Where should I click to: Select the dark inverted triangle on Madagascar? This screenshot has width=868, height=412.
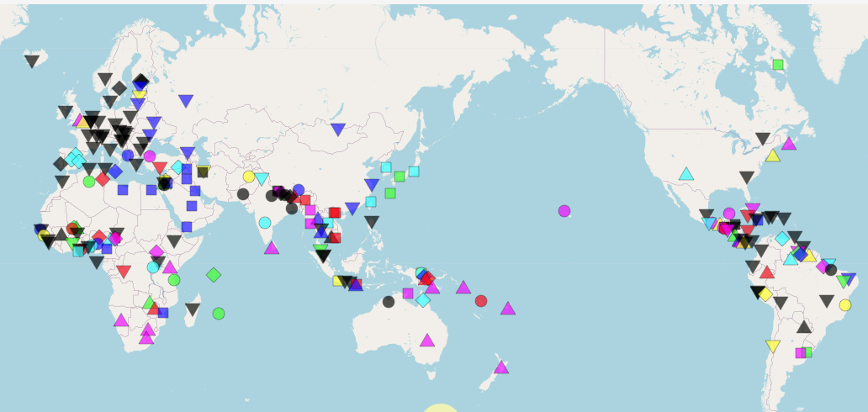(x=193, y=309)
